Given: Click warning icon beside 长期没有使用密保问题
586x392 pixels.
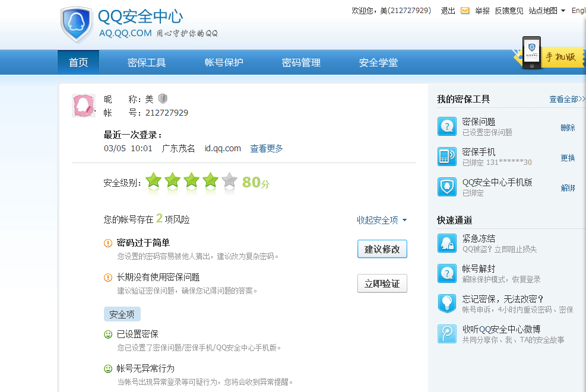Looking at the screenshot, I should click(x=108, y=278).
